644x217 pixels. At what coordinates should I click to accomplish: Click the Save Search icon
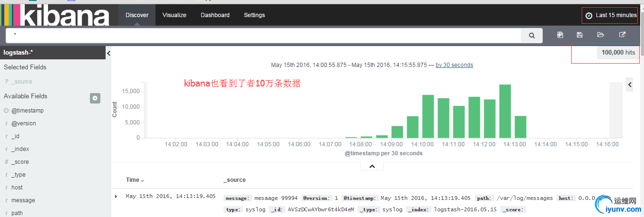tap(579, 35)
